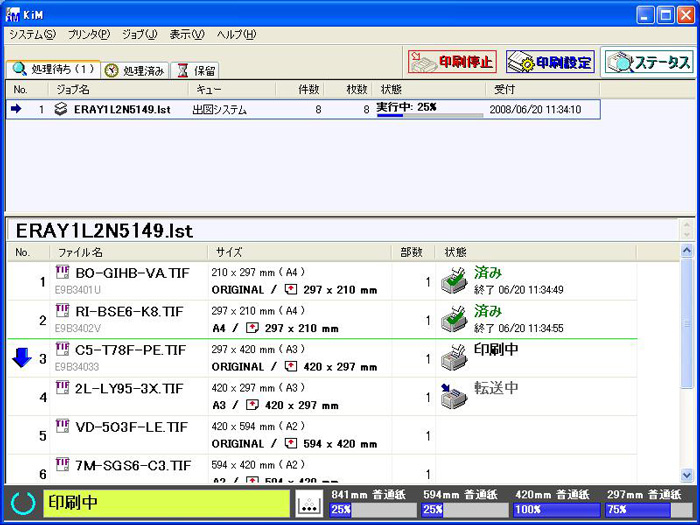Click the 転送中 transfer icon for 2L-LY95-3X.TIF

454,396
